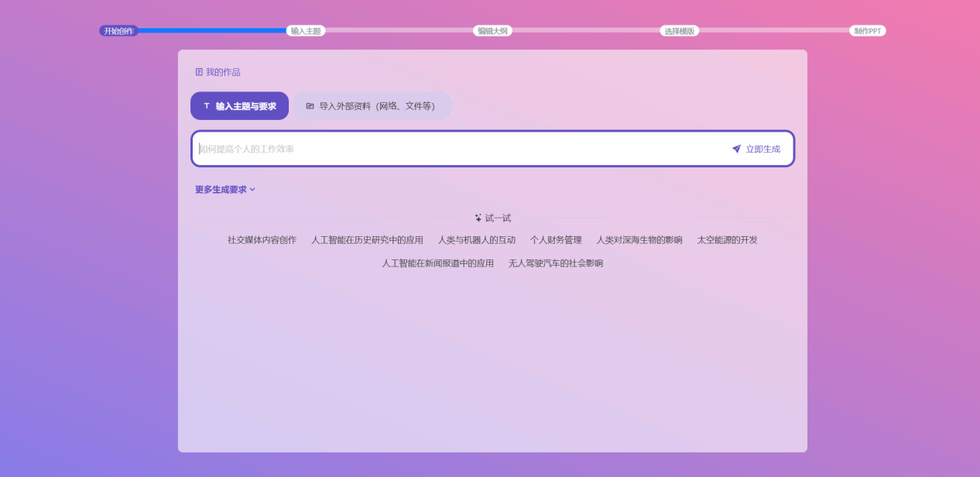Click the 选择模版 step marker
The image size is (980, 477).
[679, 31]
